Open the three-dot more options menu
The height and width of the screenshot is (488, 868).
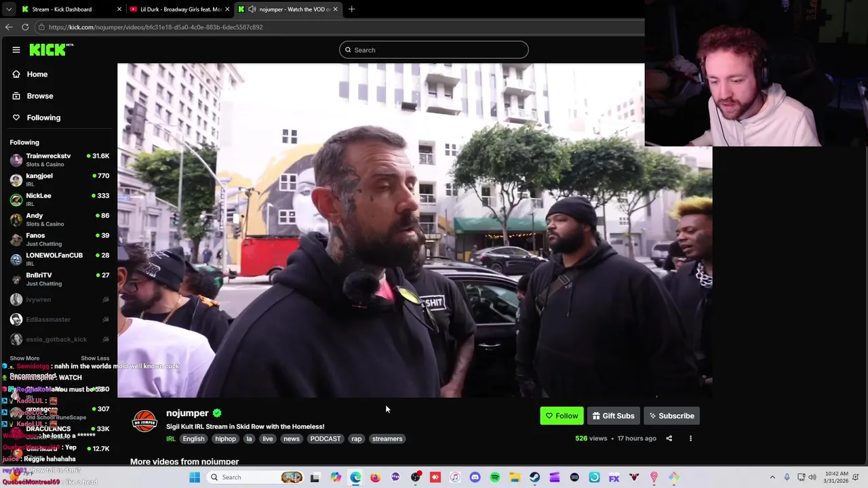coord(690,439)
